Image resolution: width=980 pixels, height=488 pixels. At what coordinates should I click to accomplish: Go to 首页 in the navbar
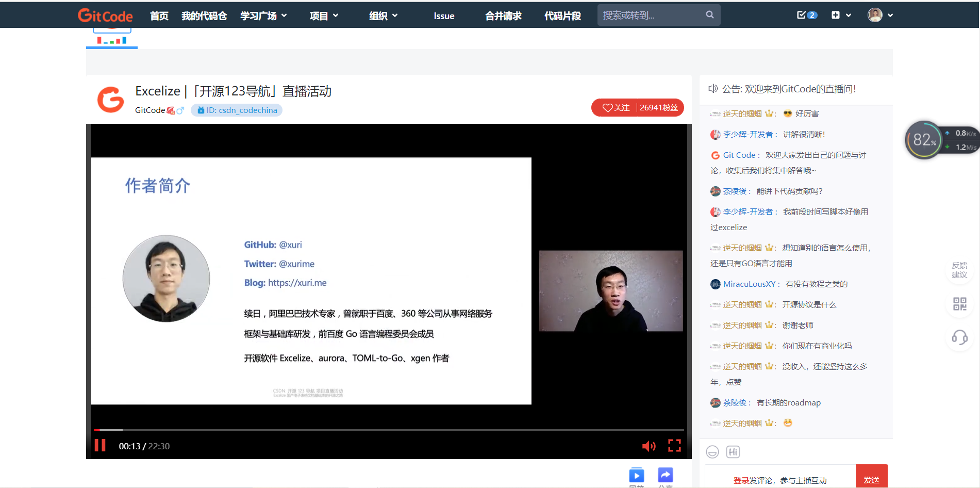click(159, 16)
